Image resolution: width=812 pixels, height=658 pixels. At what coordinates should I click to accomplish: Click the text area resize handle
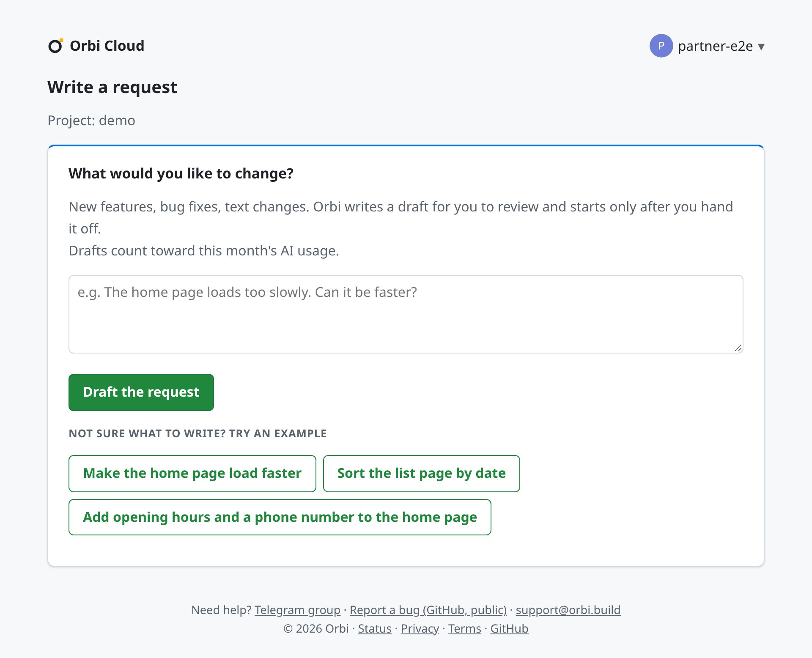click(x=738, y=348)
